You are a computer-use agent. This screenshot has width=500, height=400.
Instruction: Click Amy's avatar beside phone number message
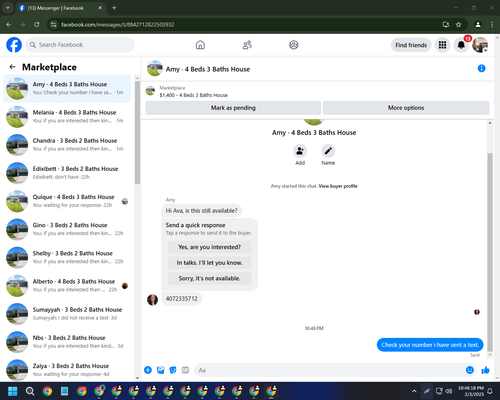[x=153, y=300]
